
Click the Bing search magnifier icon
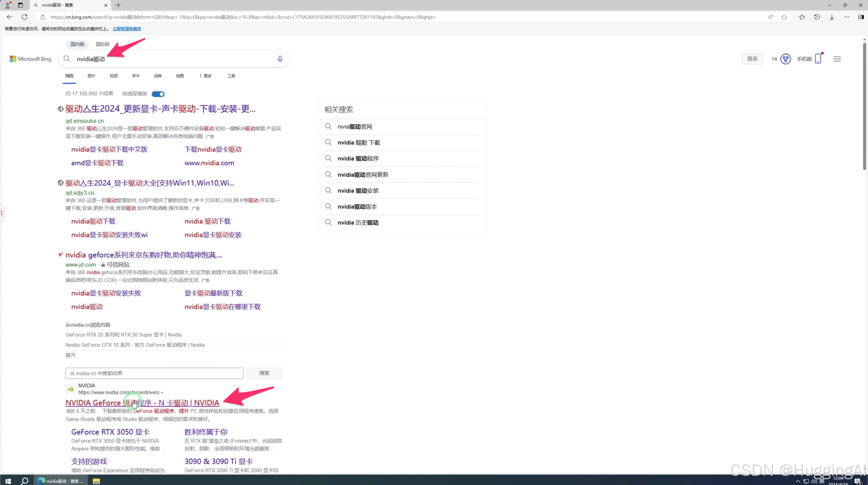click(67, 59)
